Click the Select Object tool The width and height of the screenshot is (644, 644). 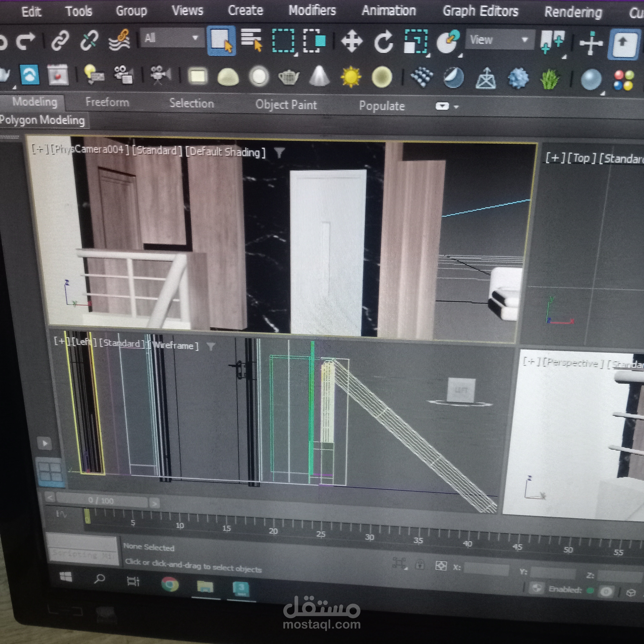click(221, 40)
